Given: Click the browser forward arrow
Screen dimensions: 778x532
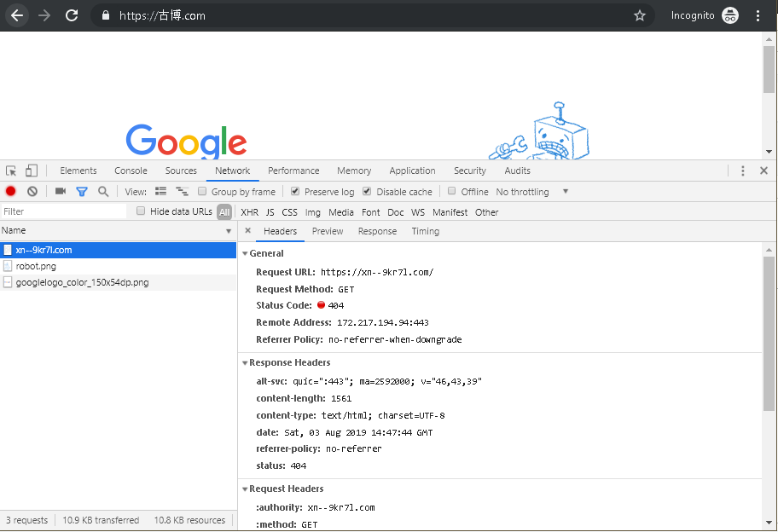Looking at the screenshot, I should [44, 15].
